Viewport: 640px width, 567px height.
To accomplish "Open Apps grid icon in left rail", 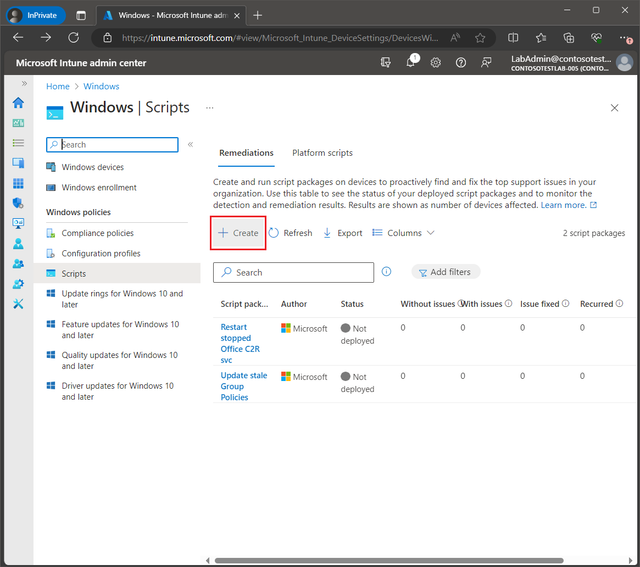I will click(18, 183).
